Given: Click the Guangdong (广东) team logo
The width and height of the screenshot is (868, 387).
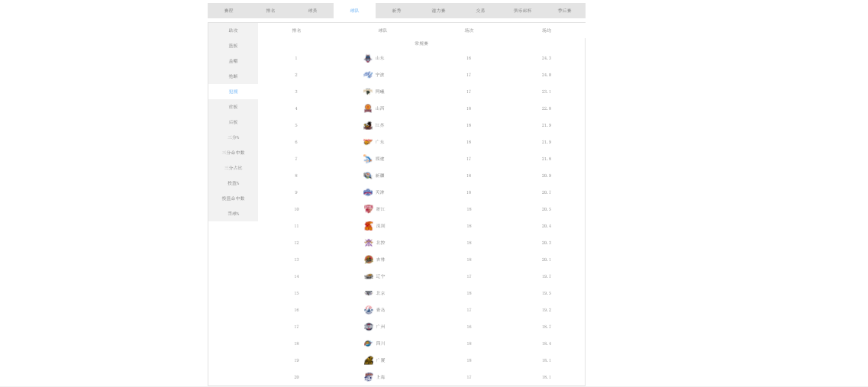Looking at the screenshot, I should click(368, 142).
